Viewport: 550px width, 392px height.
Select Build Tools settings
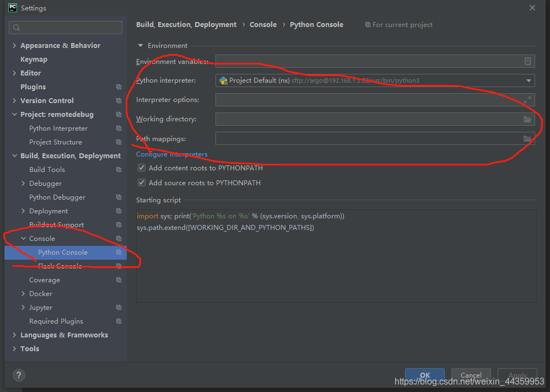click(x=47, y=169)
